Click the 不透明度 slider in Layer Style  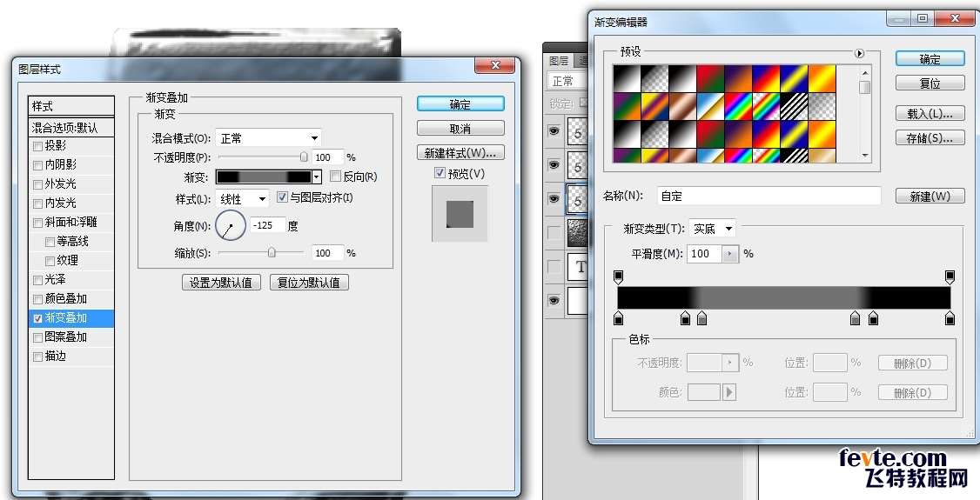[263, 157]
